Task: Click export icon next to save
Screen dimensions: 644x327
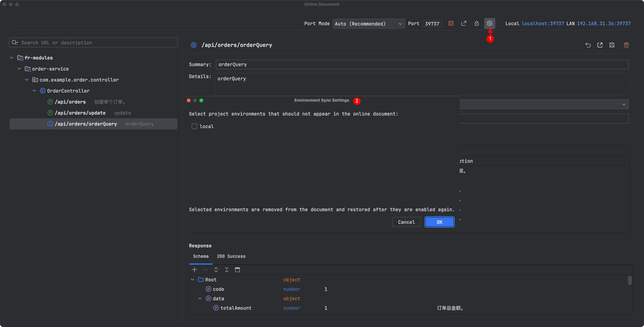Action: point(600,45)
